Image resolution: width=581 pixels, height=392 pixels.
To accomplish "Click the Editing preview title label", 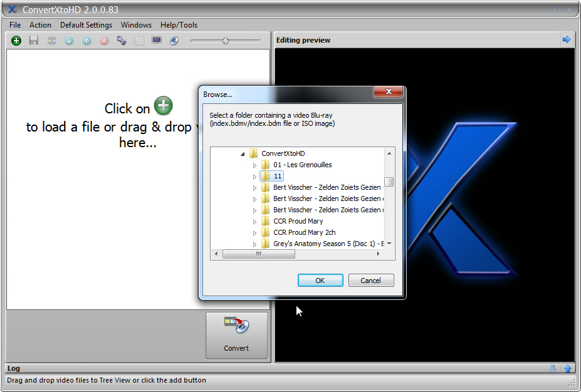I will pyautogui.click(x=303, y=40).
